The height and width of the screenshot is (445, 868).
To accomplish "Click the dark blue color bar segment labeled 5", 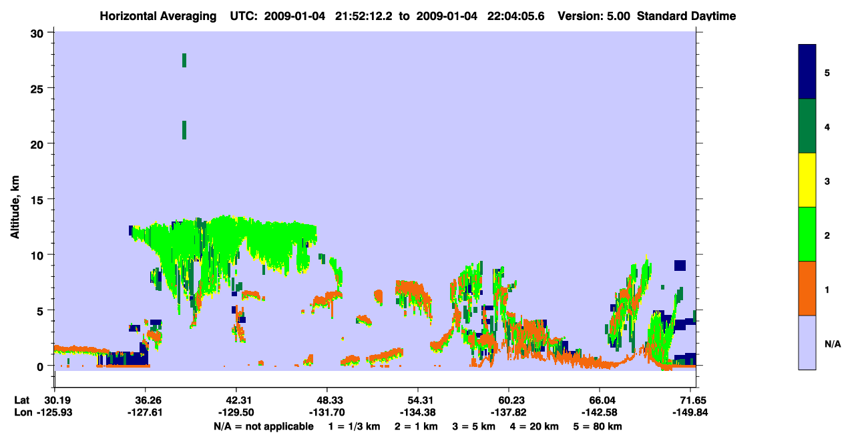I will coord(807,72).
